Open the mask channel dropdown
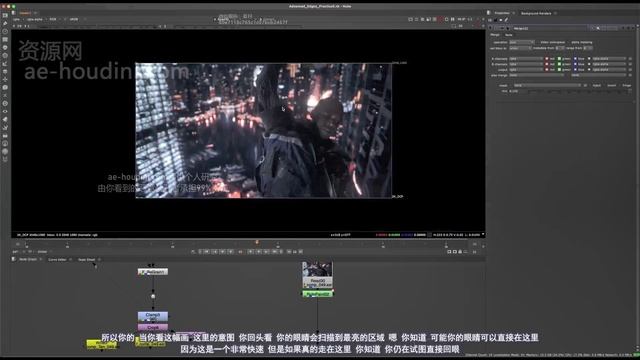The height and width of the screenshot is (360, 640). [x=547, y=85]
